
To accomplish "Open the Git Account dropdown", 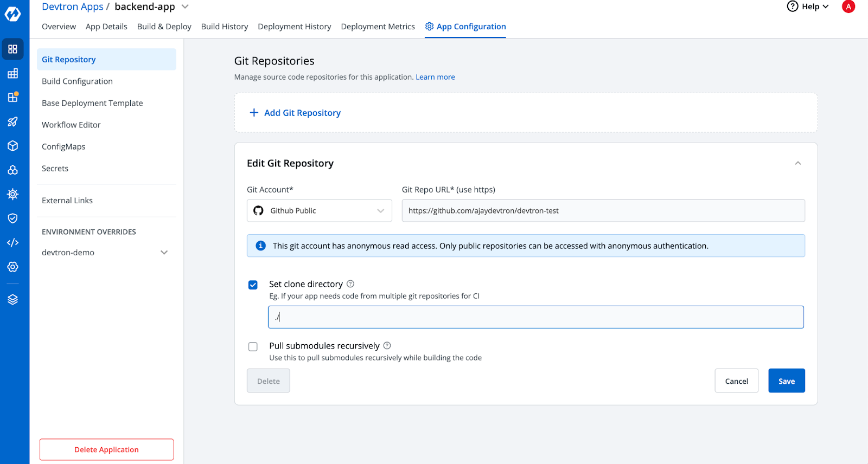I will pyautogui.click(x=319, y=210).
